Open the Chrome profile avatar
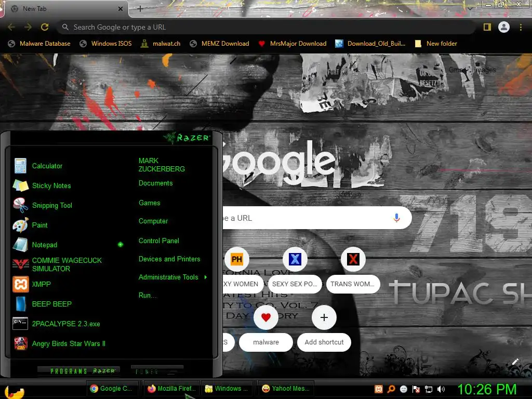Screen dimensions: 532x399 coord(504,27)
